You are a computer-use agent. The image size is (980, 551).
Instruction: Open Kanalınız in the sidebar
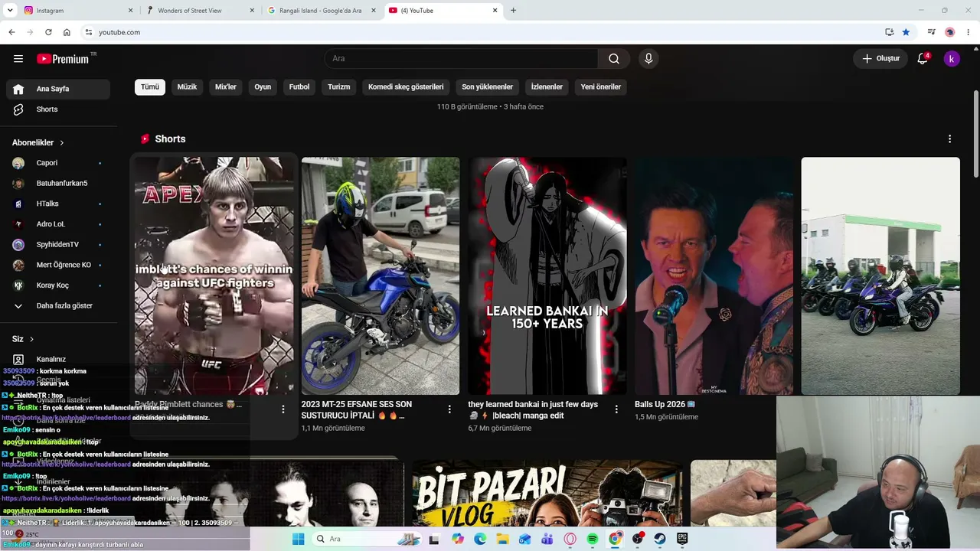[x=58, y=359]
